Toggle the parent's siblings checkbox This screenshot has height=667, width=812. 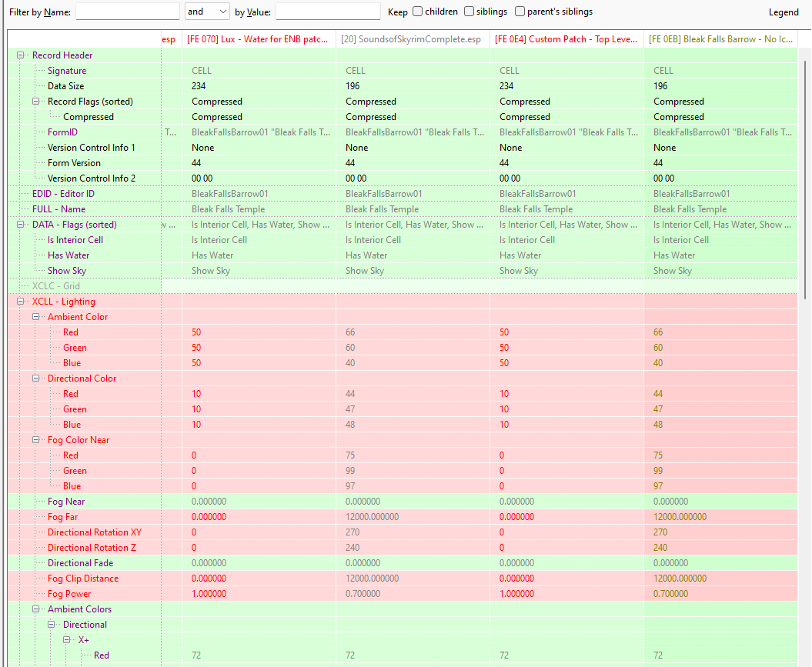(520, 12)
